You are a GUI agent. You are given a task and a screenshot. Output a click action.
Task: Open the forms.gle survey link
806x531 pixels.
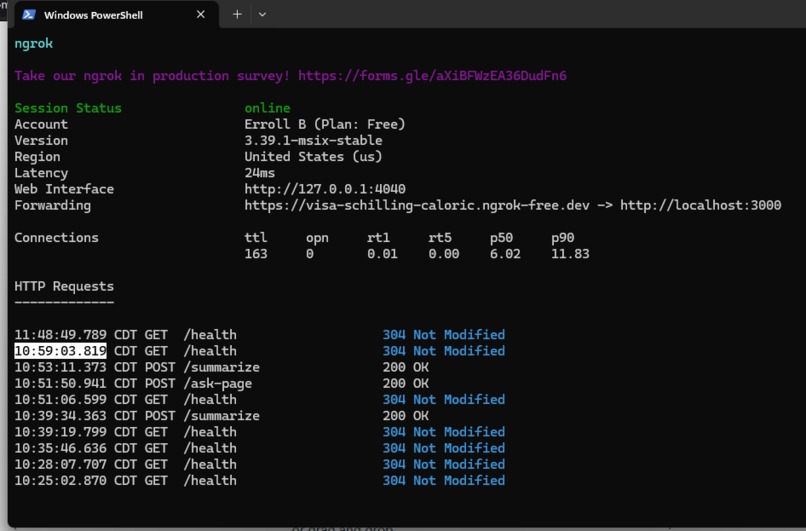tap(432, 76)
